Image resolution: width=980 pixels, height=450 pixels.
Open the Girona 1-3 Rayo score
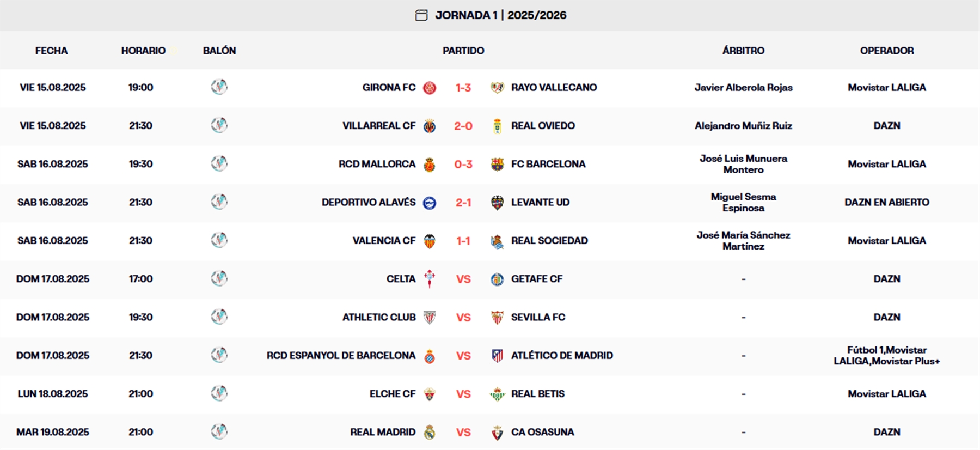pos(464,87)
